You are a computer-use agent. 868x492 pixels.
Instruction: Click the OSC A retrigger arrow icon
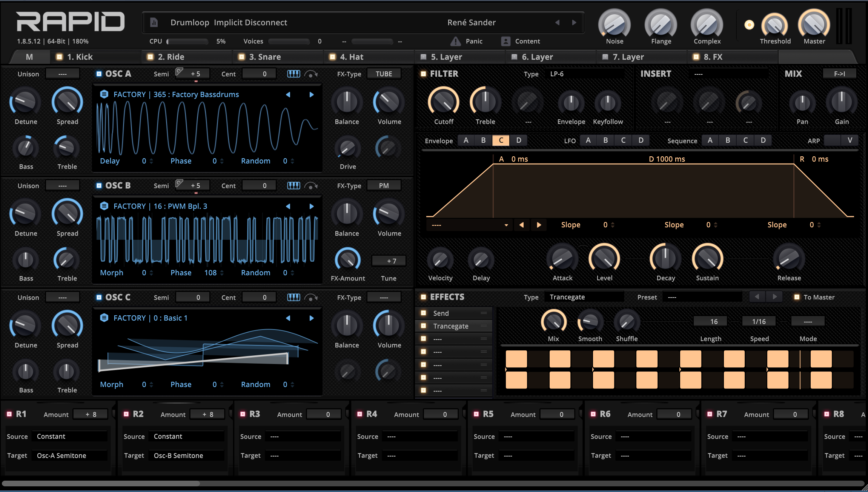[311, 74]
